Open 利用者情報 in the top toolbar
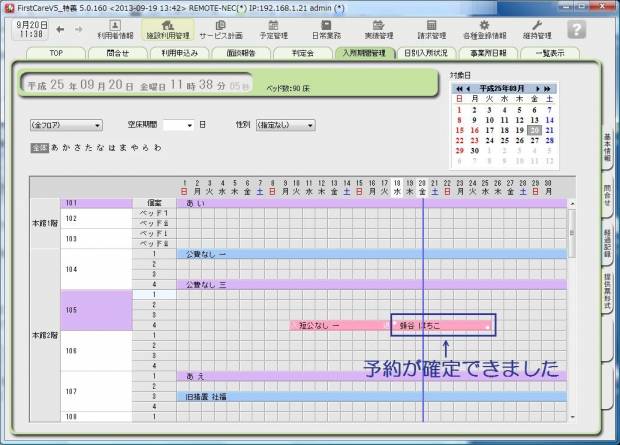The height and width of the screenshot is (445, 620). pyautogui.click(x=115, y=27)
